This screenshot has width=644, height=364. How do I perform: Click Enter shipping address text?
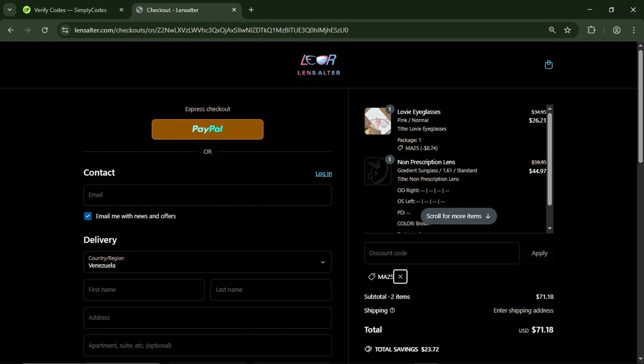(x=523, y=310)
